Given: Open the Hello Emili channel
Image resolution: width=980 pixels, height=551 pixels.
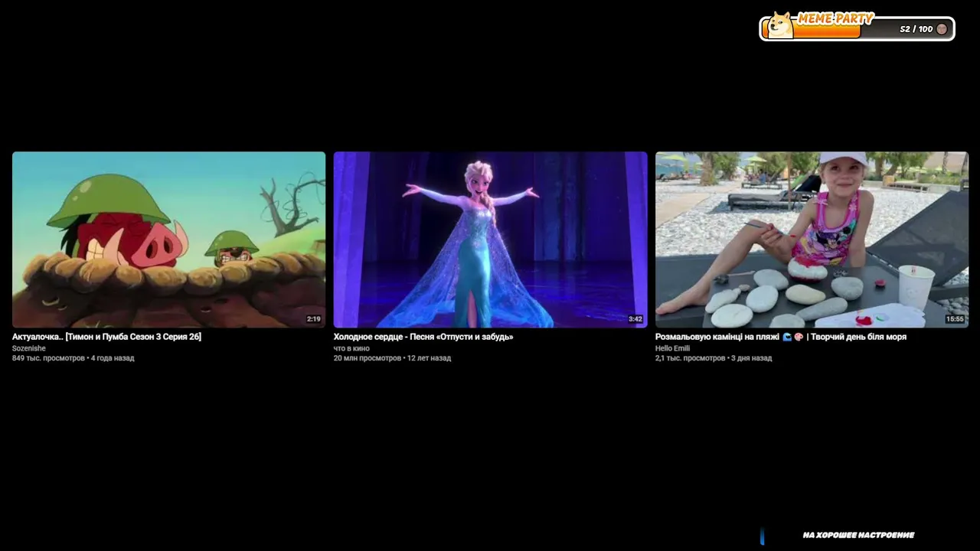Looking at the screenshot, I should tap(672, 348).
